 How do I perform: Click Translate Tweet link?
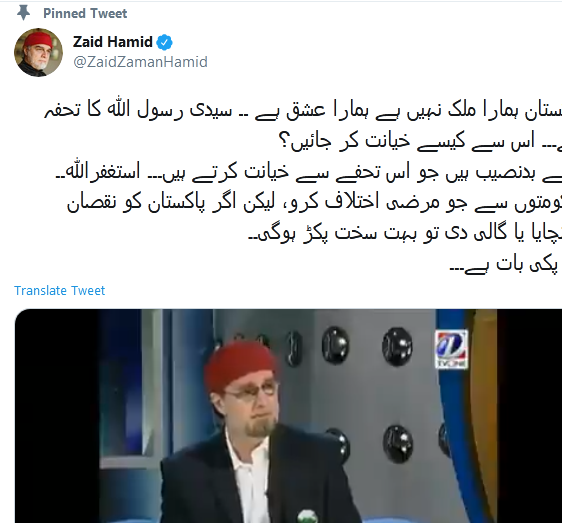click(x=59, y=290)
